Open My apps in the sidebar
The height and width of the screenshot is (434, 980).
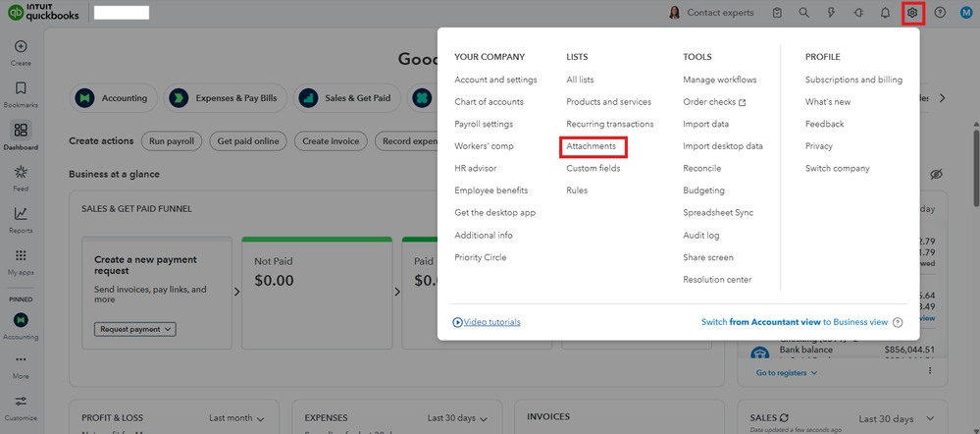click(x=21, y=262)
